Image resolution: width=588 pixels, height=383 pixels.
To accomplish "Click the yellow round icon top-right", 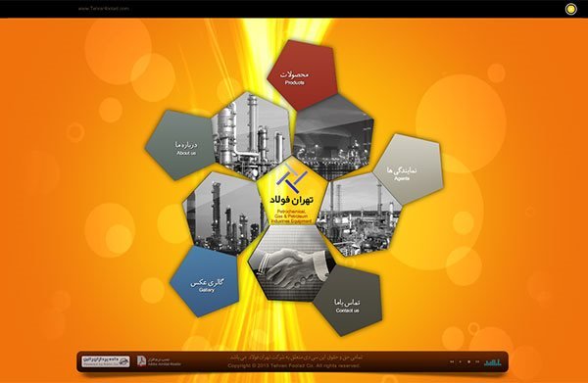I will pyautogui.click(x=570, y=10).
